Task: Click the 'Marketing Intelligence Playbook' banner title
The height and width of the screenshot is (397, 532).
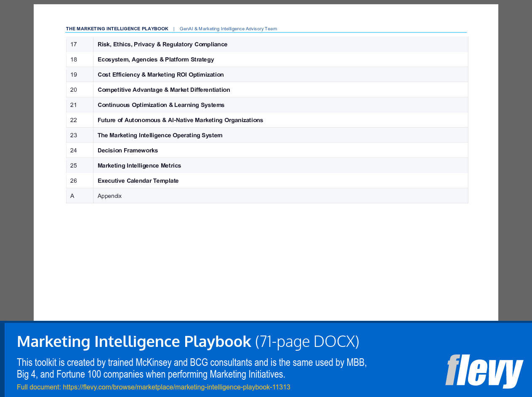Action: (x=133, y=341)
